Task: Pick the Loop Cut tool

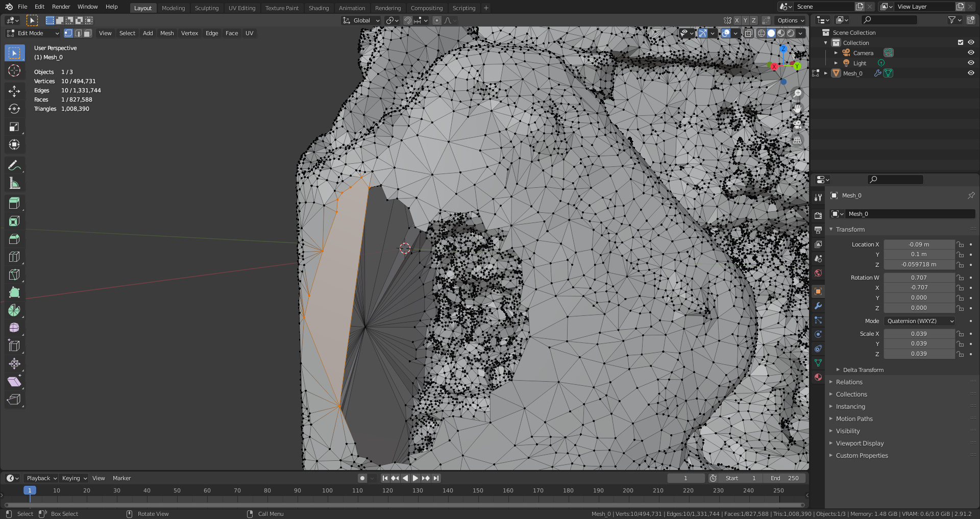Action: [x=14, y=257]
